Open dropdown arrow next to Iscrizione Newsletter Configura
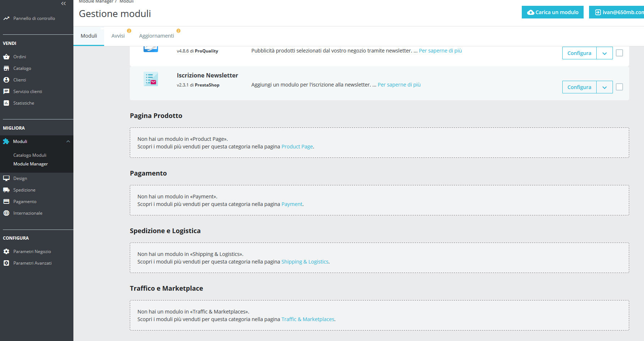 pos(605,87)
